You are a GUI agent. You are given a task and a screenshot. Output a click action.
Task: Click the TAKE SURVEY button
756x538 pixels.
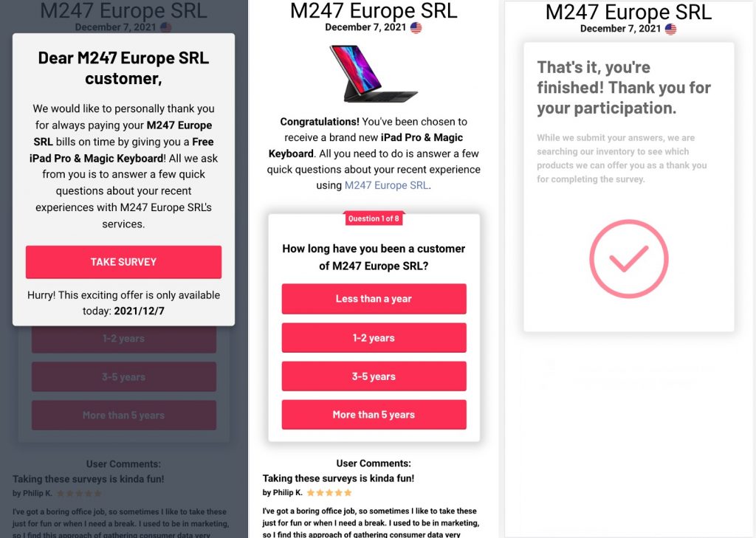point(123,262)
